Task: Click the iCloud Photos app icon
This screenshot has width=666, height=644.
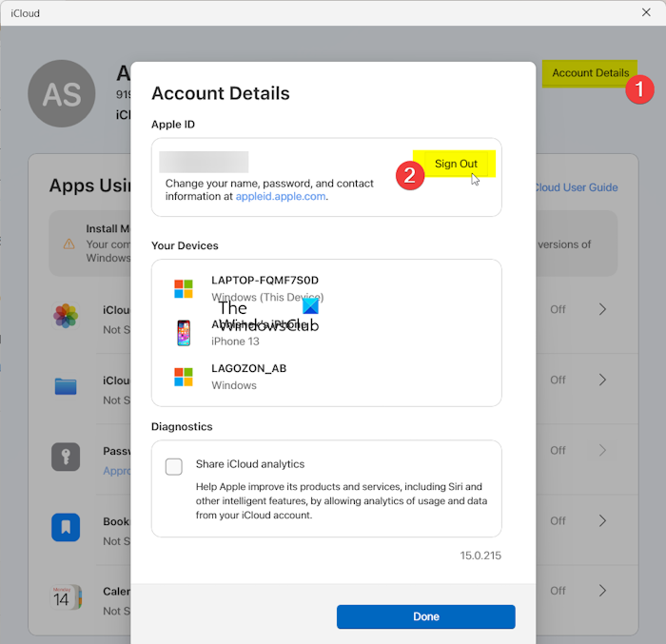Action: [66, 316]
